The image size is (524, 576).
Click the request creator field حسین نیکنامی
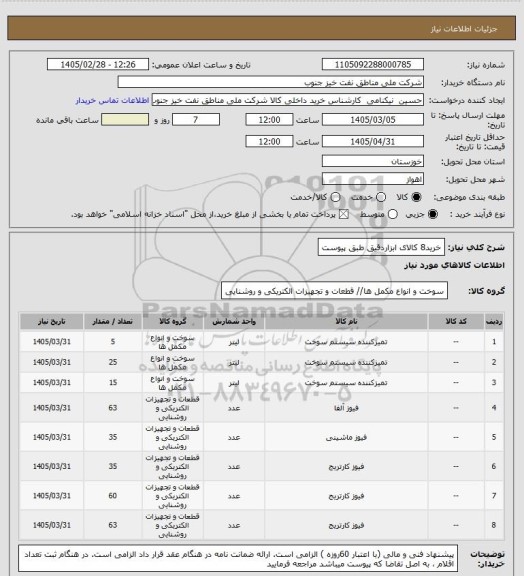pyautogui.click(x=288, y=100)
